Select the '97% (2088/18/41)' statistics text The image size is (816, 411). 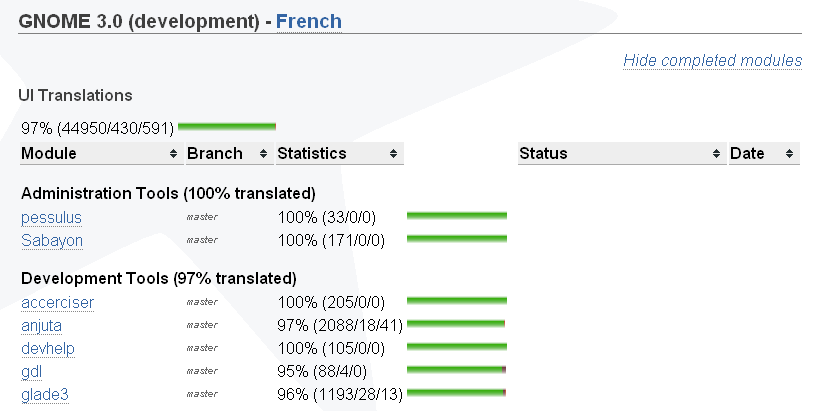pyautogui.click(x=340, y=326)
